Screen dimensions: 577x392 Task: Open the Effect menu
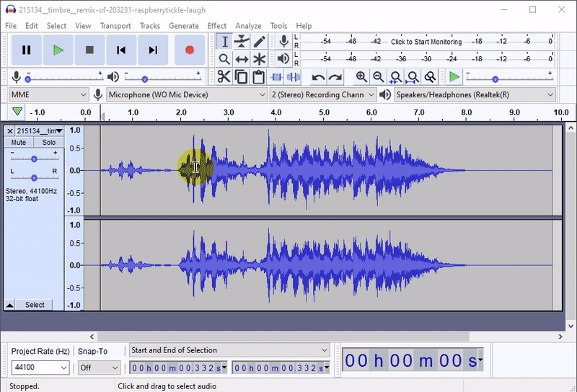(216, 26)
